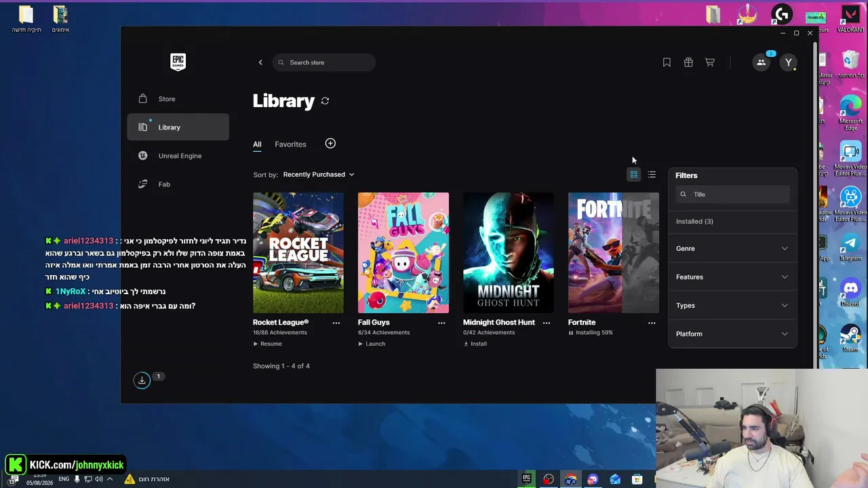
Task: Open the Outlook taskbar icon
Action: coord(615,479)
